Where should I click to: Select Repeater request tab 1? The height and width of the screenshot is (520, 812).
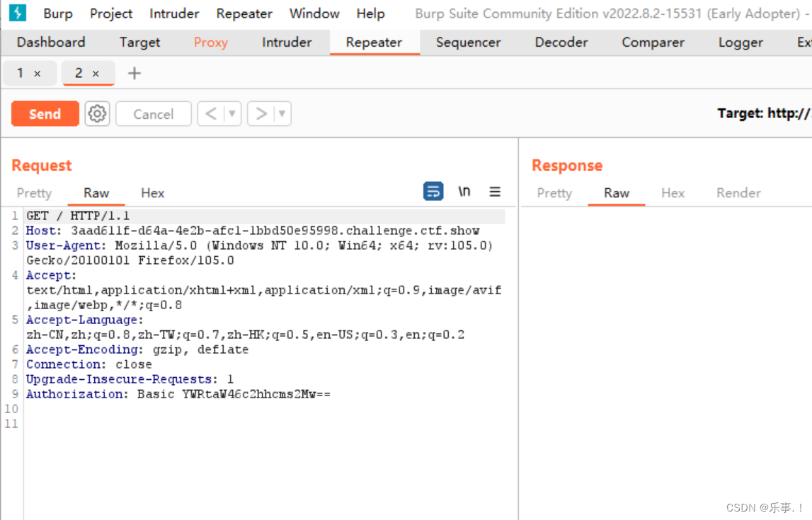tap(21, 73)
